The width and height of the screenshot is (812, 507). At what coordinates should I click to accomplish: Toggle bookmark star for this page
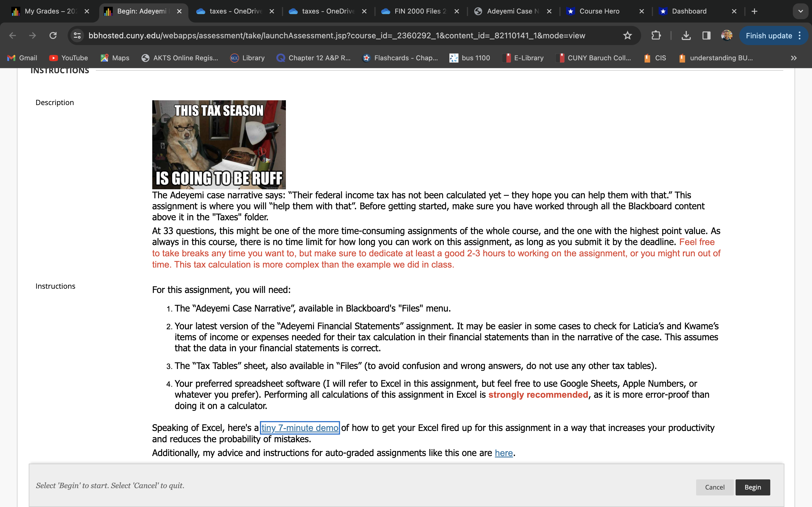point(627,35)
